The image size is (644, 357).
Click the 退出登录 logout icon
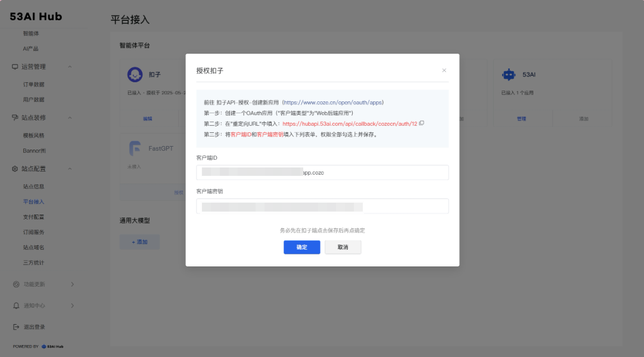(x=16, y=327)
